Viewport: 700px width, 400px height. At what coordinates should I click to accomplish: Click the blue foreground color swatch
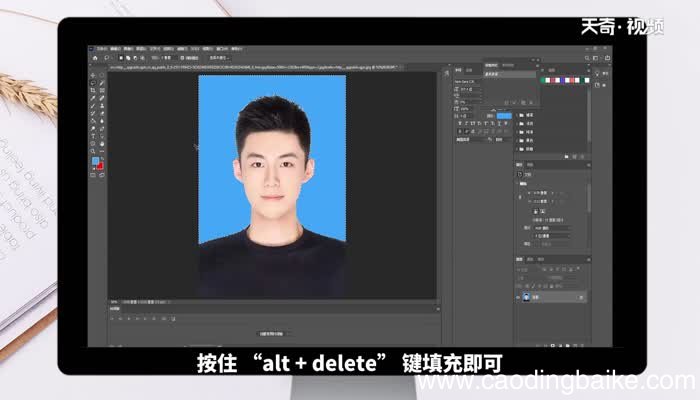[95, 161]
